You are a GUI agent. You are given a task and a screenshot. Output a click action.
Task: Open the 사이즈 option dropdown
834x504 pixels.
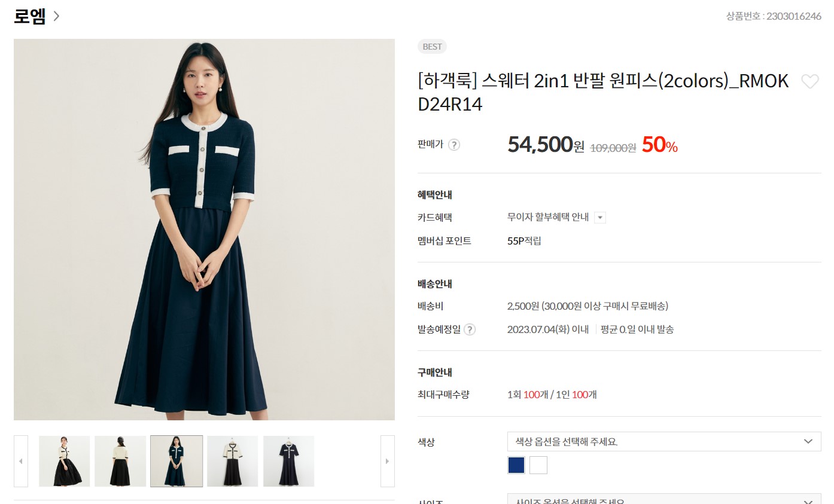click(664, 499)
